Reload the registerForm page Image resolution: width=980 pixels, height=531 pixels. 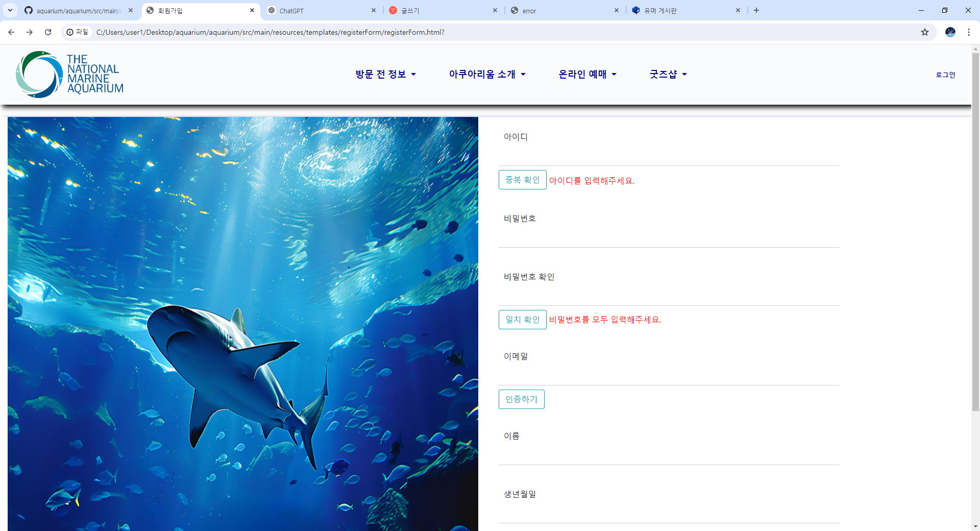pos(48,32)
